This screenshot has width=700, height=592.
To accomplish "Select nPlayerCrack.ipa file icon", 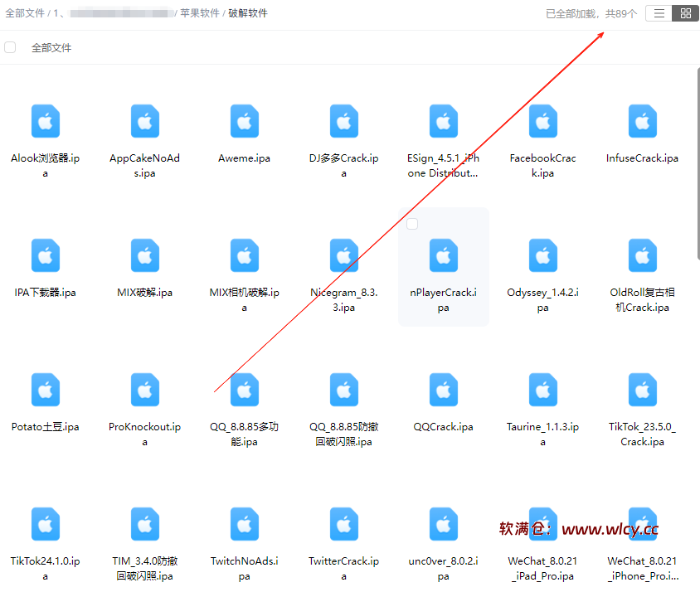I will (443, 255).
